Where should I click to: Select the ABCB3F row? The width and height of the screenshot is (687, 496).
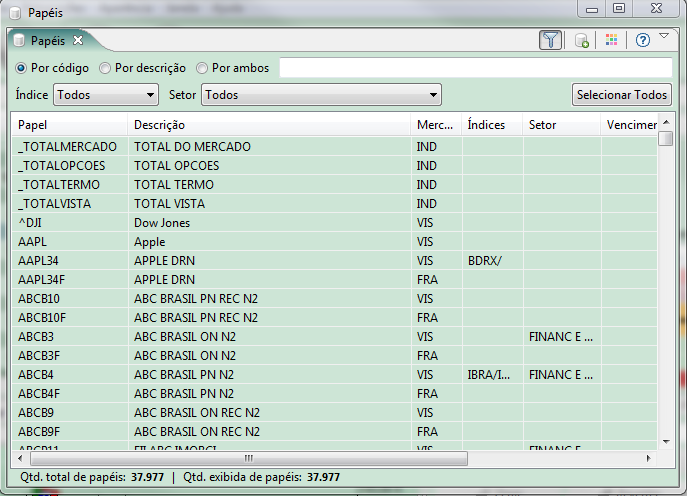click(x=334, y=355)
